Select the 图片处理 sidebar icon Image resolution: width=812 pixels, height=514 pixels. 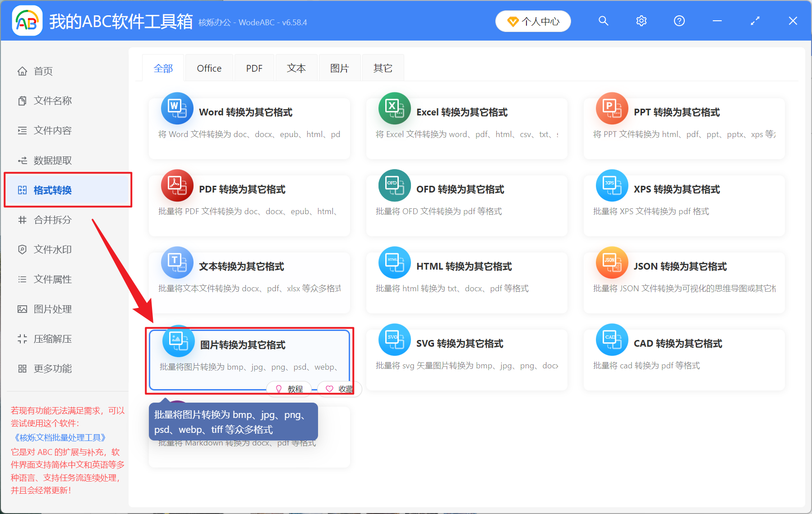click(22, 309)
